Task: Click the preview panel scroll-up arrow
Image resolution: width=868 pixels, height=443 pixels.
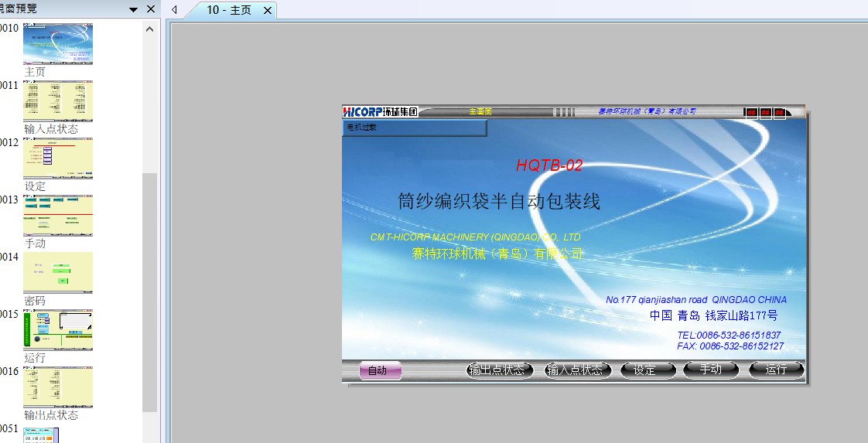Action: pyautogui.click(x=150, y=29)
